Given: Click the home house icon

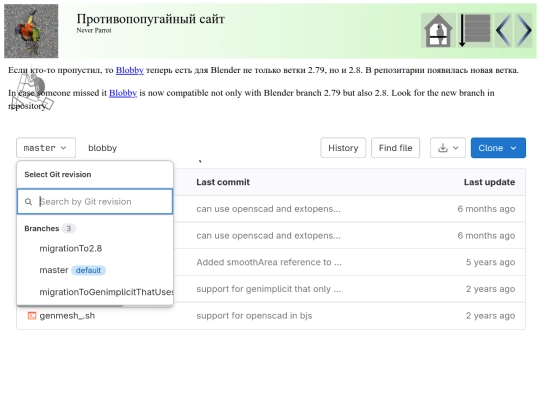Looking at the screenshot, I should coord(438,30).
